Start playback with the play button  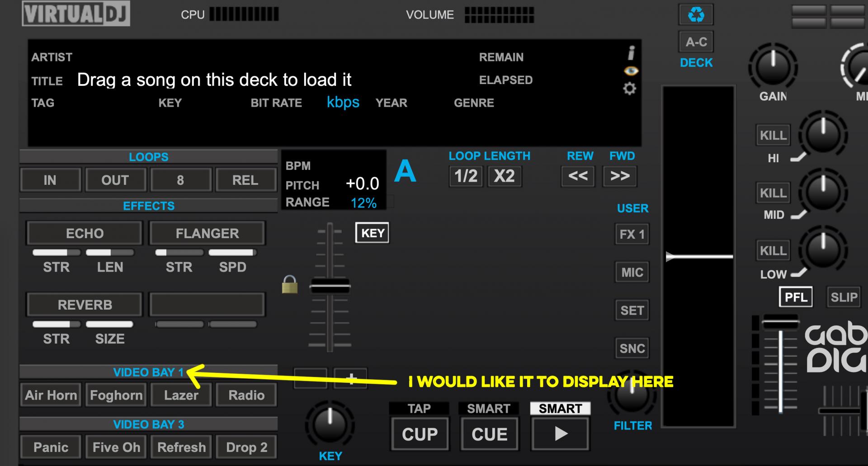[x=561, y=434]
